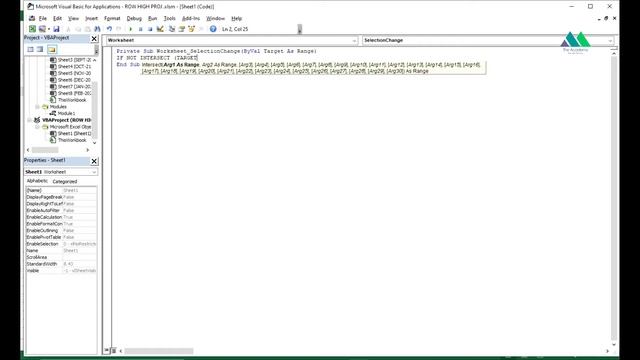Viewport: 640px width, 360px height.
Task: Collapse the Modules folder node
Action: click(x=37, y=107)
